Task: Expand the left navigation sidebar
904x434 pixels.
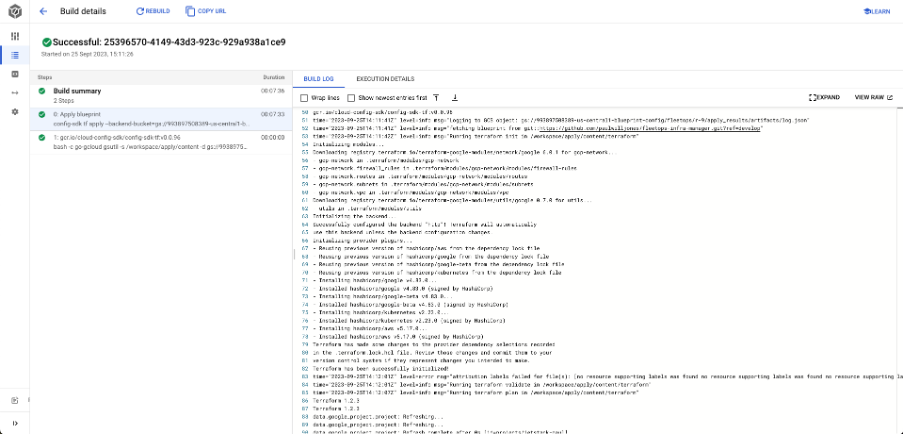Action: click(15, 423)
